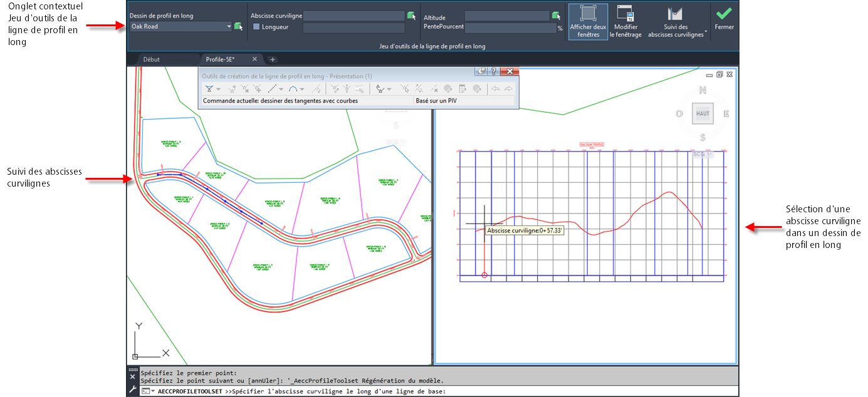The width and height of the screenshot is (868, 397).
Task: Click the delete PVI tool icon
Action: 245,89
